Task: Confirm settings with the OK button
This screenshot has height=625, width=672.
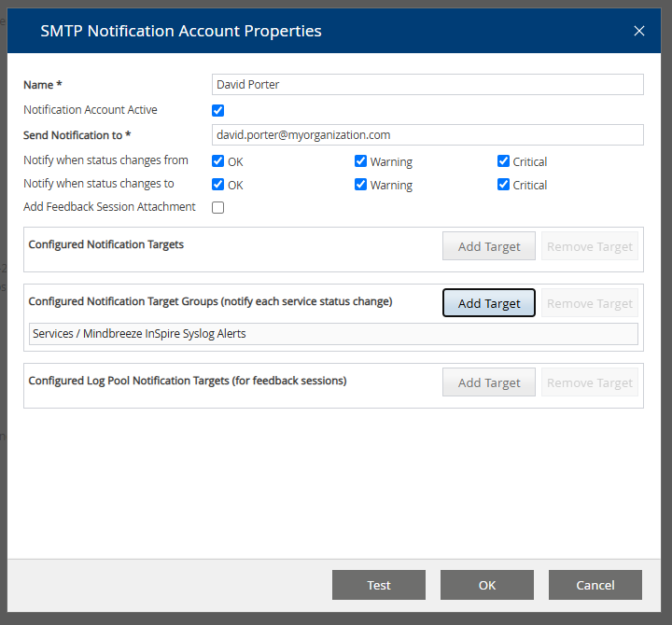Action: tap(487, 585)
